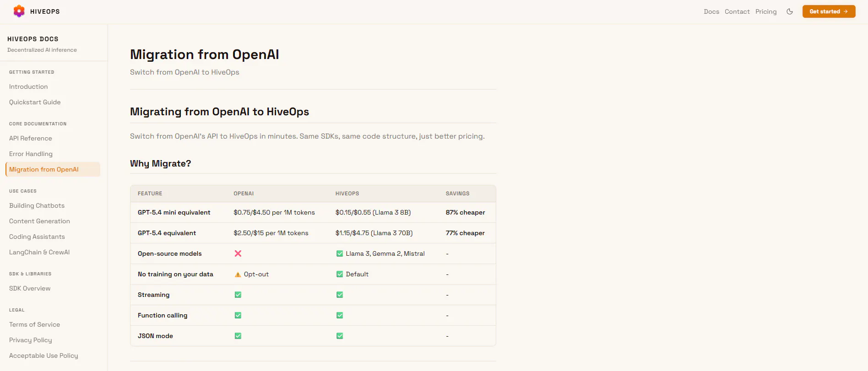Click HiveOps check mark in Streaming row

click(340, 295)
